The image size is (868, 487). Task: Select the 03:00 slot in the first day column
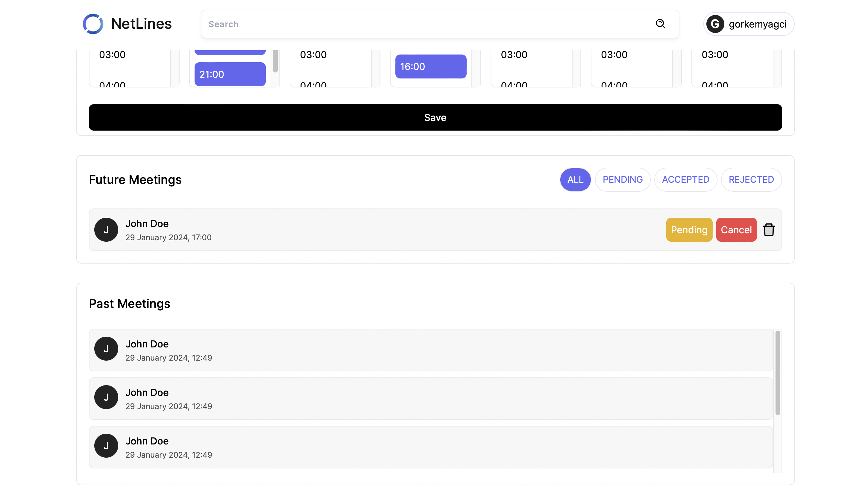click(x=112, y=55)
